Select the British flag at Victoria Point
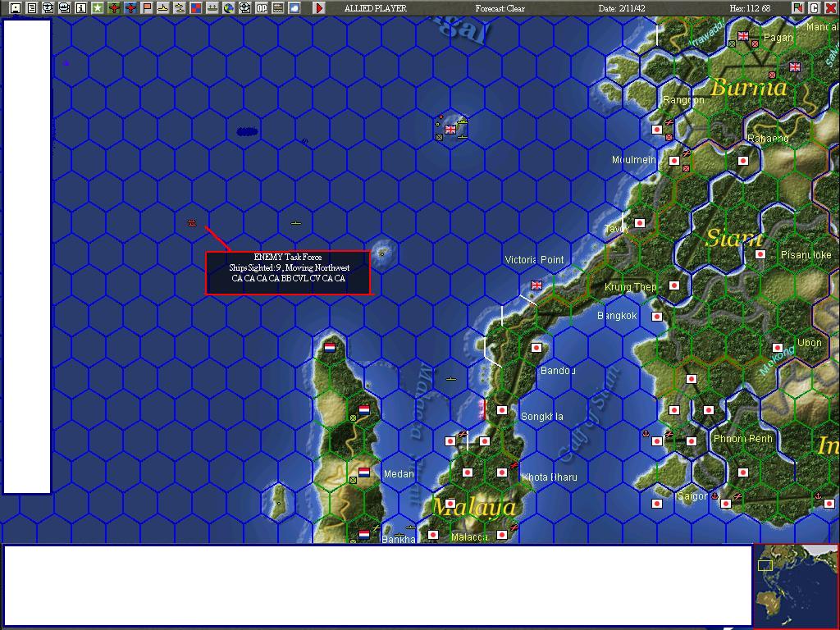 [x=536, y=285]
